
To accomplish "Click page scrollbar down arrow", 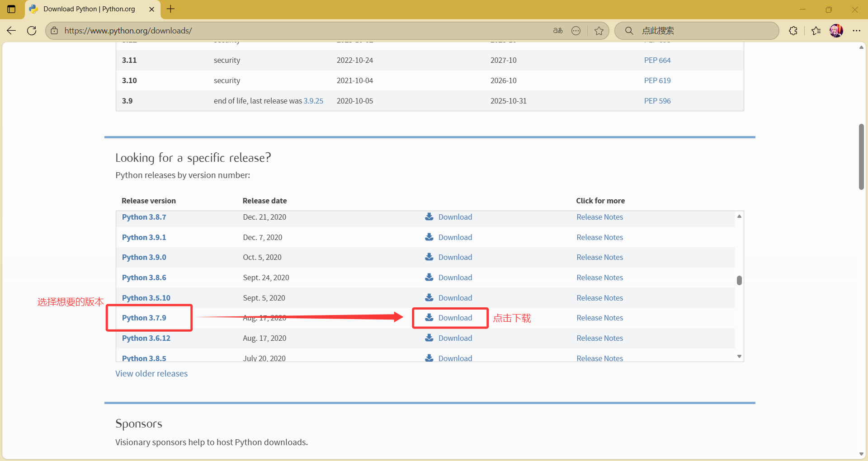I will pos(861,454).
